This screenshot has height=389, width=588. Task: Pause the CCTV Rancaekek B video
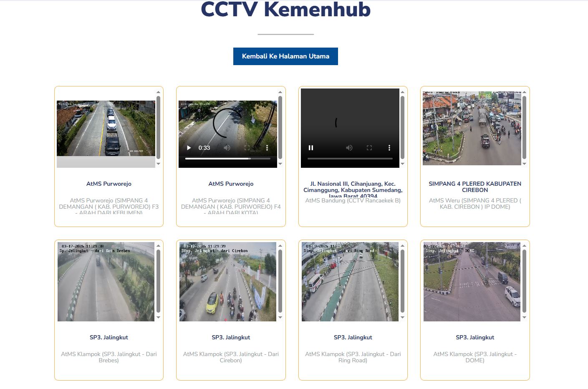tap(311, 148)
